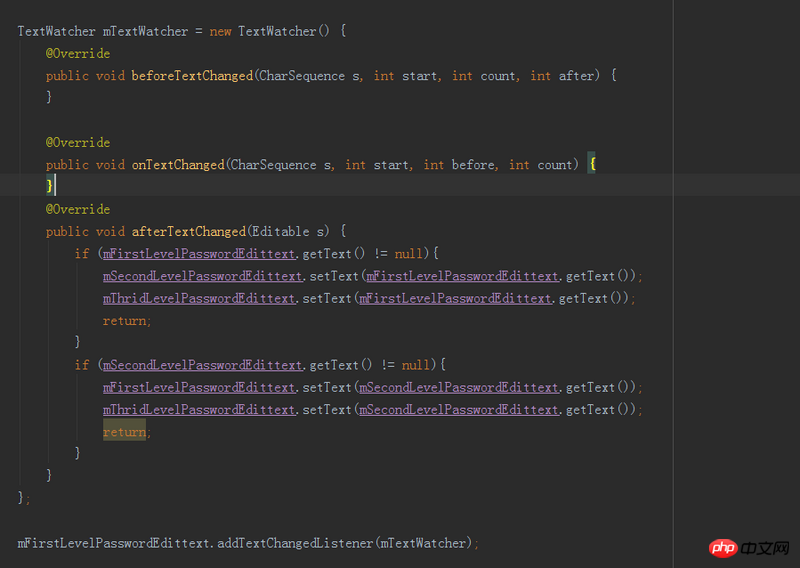Screen dimensions: 800x568
Task: Click mThridLevelPasswordEdittext in the first if block
Action: (x=199, y=299)
